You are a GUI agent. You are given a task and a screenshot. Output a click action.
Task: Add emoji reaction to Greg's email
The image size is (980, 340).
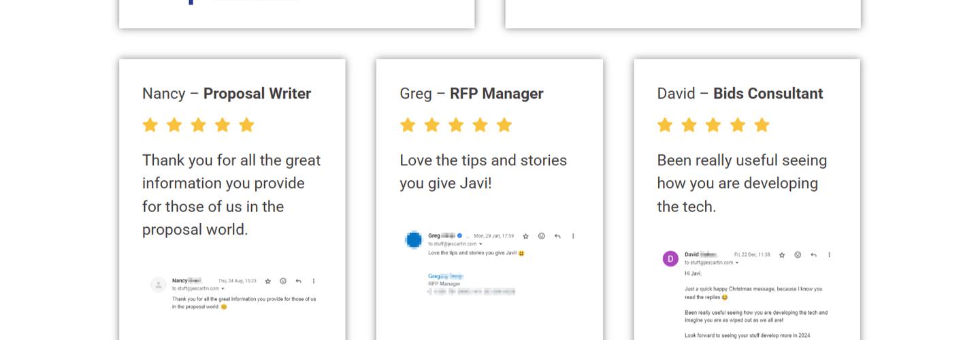(542, 237)
